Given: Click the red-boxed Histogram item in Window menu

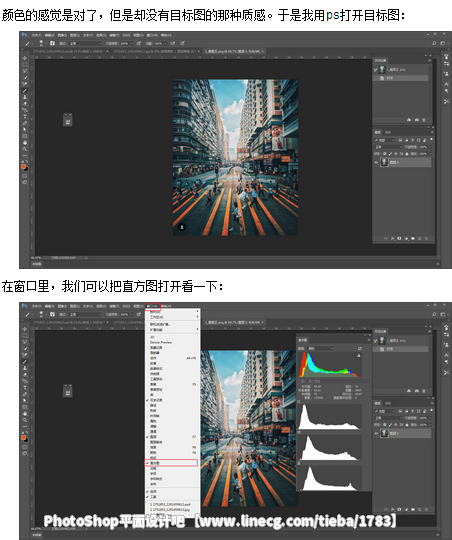Looking at the screenshot, I should pyautogui.click(x=172, y=463).
